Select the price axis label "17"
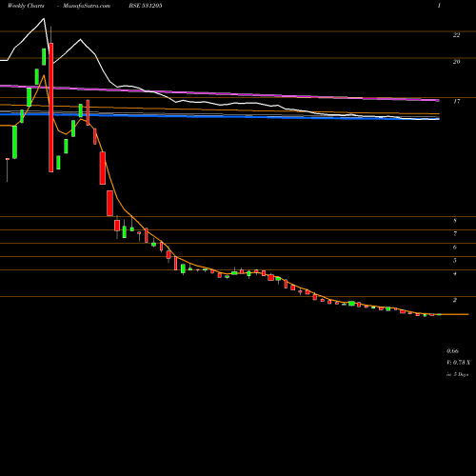The height and width of the screenshot is (476, 476). 456,102
